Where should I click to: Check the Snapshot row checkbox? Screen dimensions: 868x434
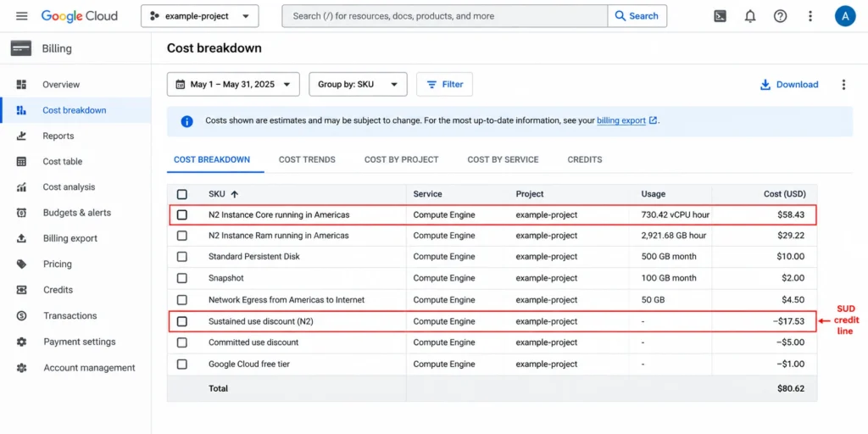(x=182, y=278)
